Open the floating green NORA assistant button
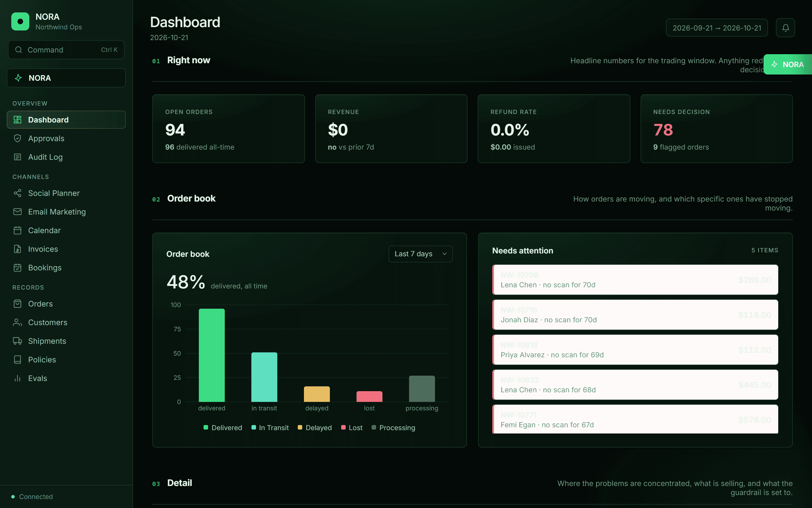 click(x=788, y=65)
